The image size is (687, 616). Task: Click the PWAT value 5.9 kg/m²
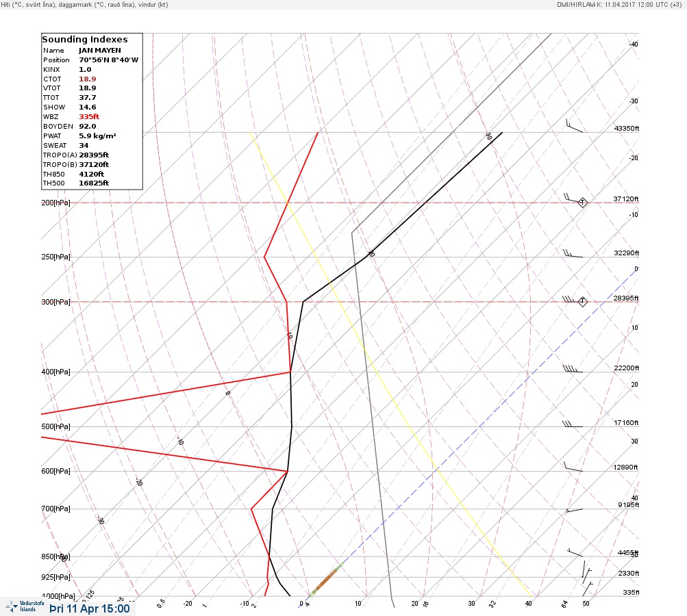[97, 136]
